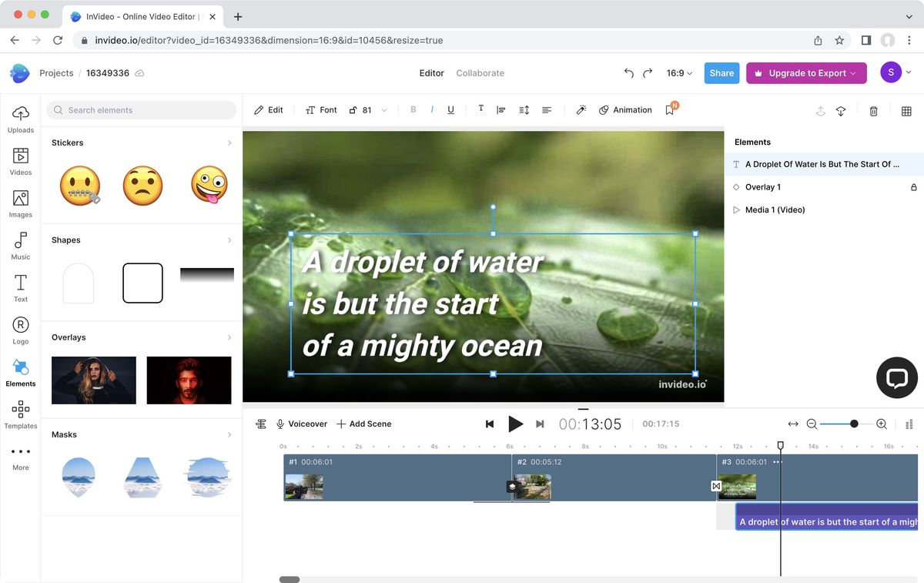Open the Voiceover recording tool
The width and height of the screenshot is (924, 583).
303,424
